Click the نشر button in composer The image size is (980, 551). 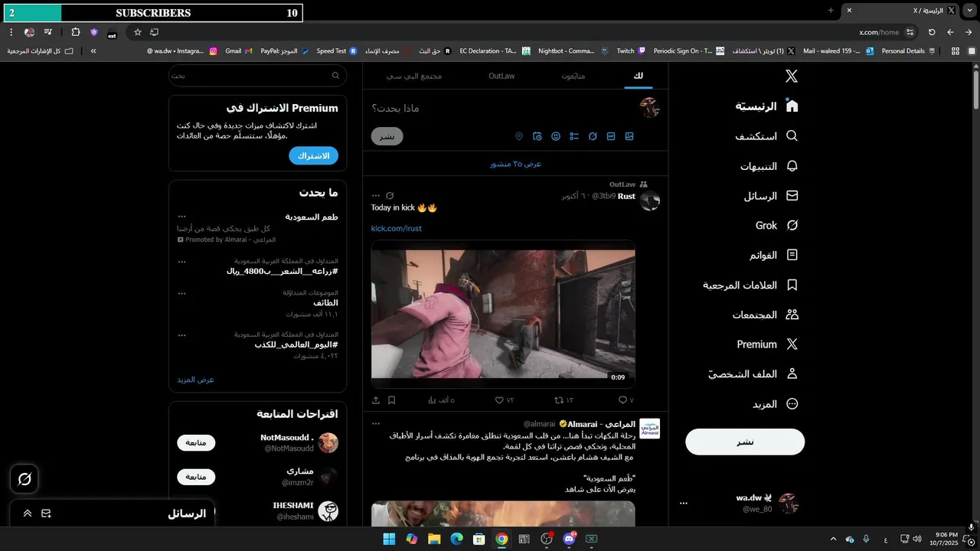pos(387,136)
